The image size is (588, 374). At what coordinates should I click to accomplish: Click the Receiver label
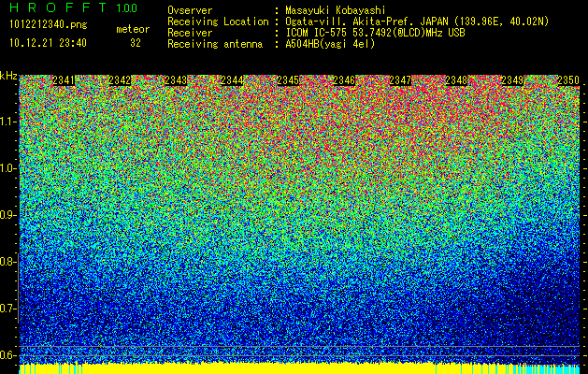[x=190, y=33]
